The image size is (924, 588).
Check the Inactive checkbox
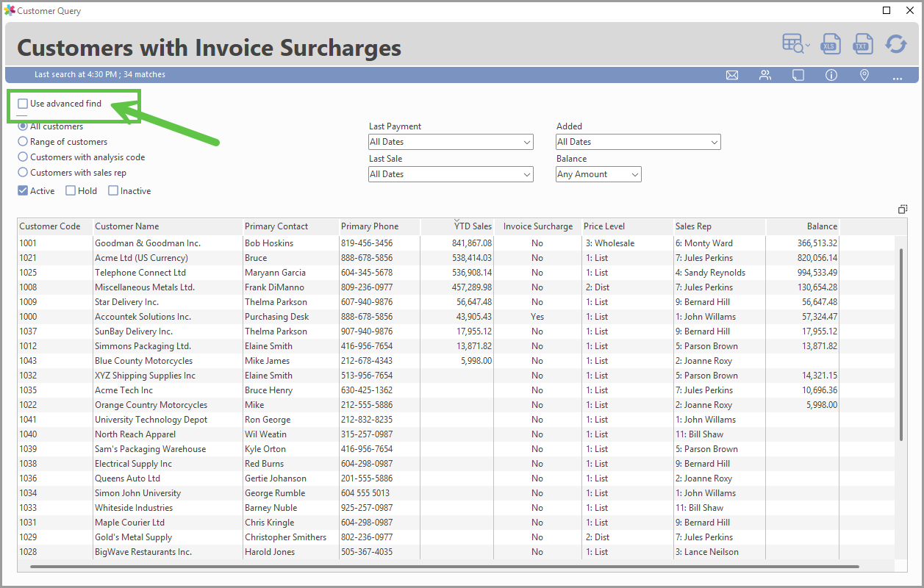point(113,191)
